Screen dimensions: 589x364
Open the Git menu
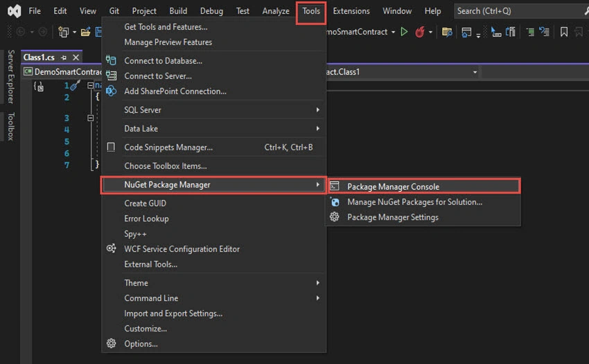click(114, 11)
